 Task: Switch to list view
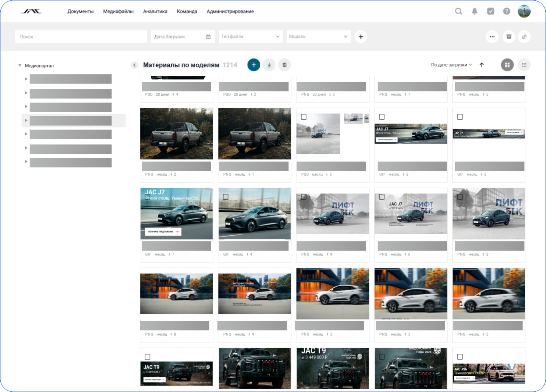tap(524, 65)
